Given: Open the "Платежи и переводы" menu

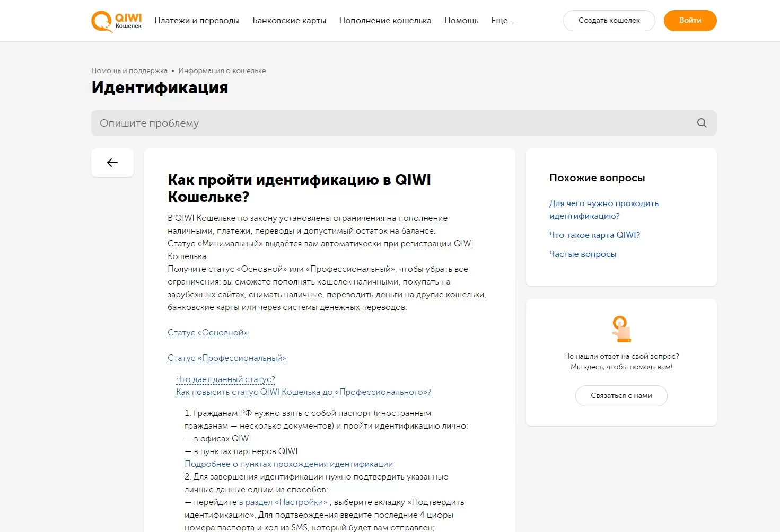Looking at the screenshot, I should (197, 20).
